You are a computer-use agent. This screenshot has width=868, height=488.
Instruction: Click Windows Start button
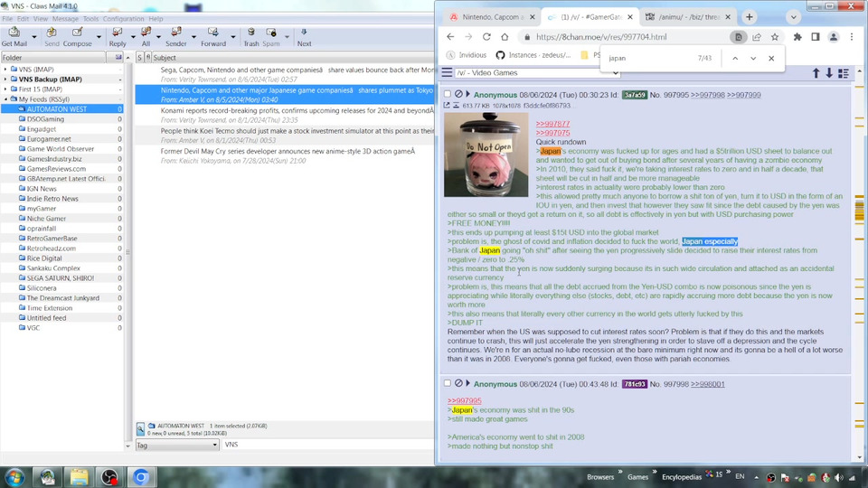pos(15,477)
